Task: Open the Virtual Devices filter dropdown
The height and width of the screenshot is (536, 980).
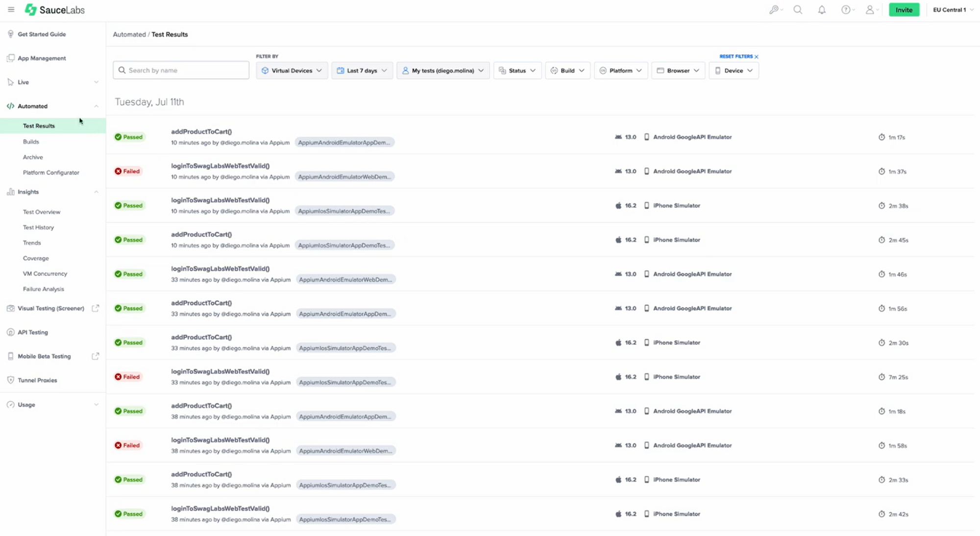Action: click(x=292, y=71)
